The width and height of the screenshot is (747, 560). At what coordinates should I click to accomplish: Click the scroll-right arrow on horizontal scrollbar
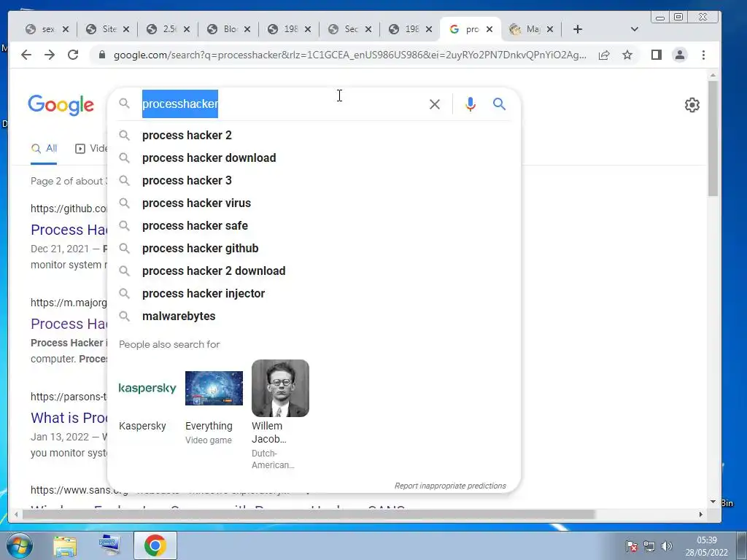701,514
